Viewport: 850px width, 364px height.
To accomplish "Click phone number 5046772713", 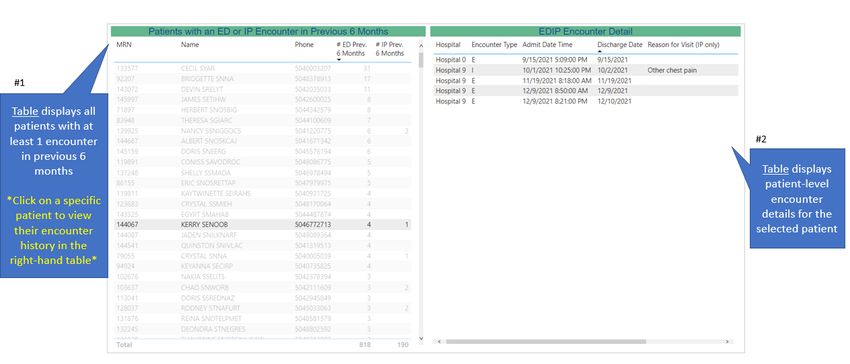I will click(x=313, y=224).
